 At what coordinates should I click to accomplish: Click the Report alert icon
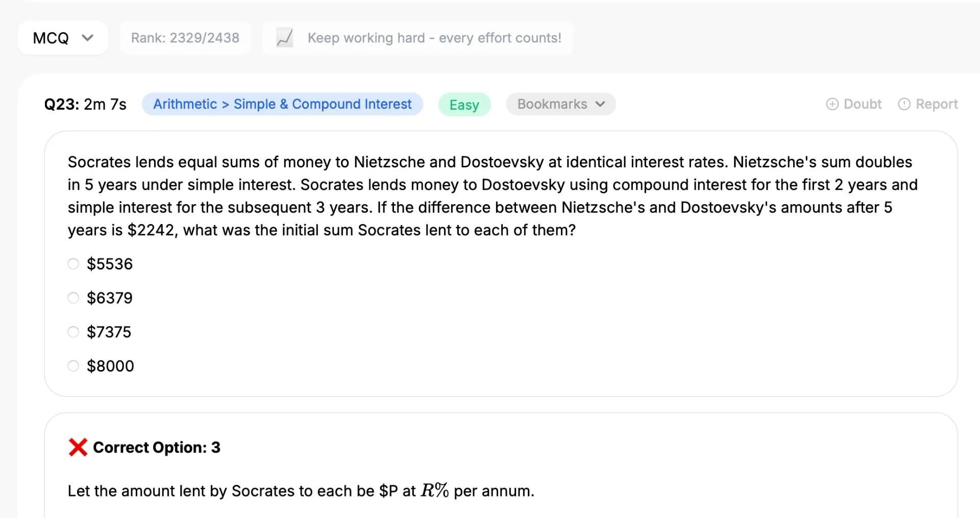tap(904, 104)
